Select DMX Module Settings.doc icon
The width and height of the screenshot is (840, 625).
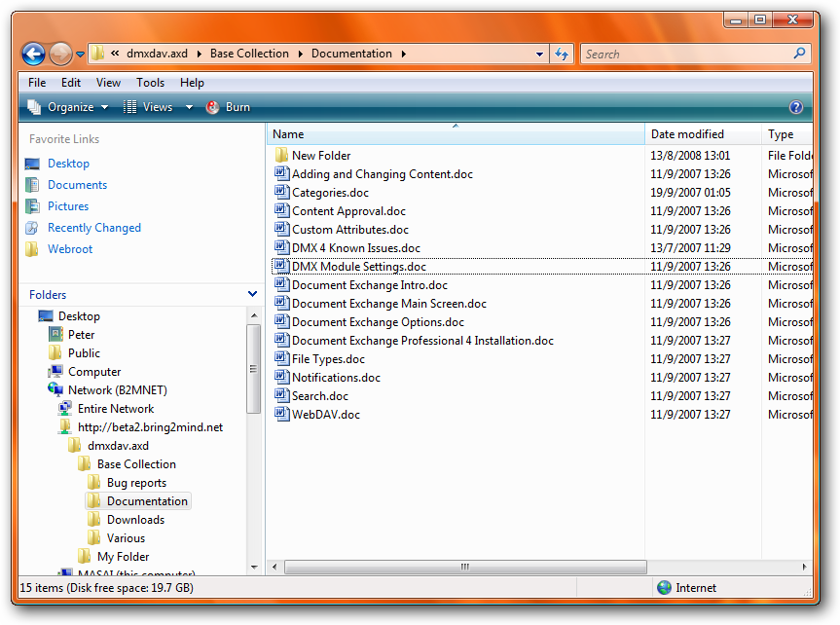(282, 266)
